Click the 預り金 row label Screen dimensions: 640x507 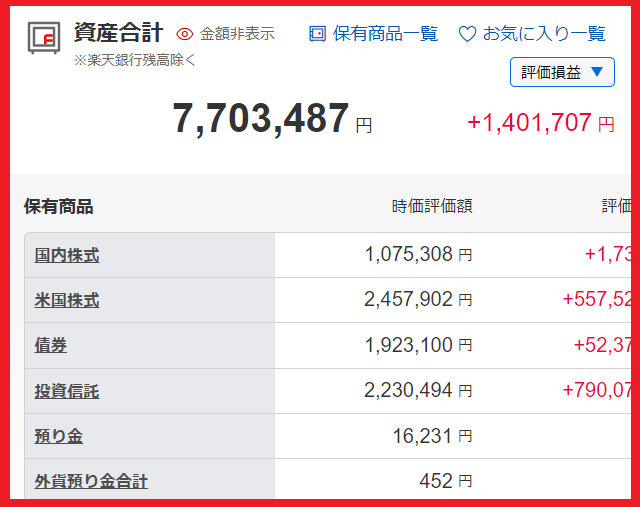point(59,436)
